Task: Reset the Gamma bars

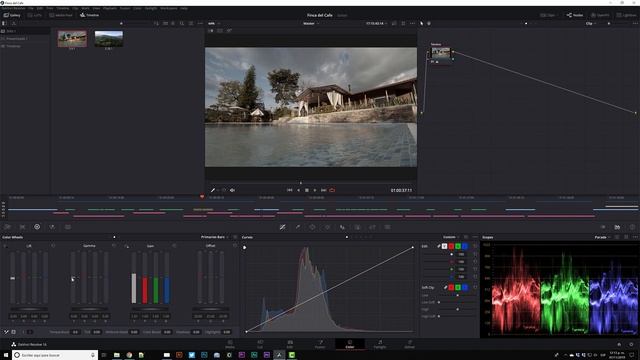Action: pyautogui.click(x=114, y=246)
